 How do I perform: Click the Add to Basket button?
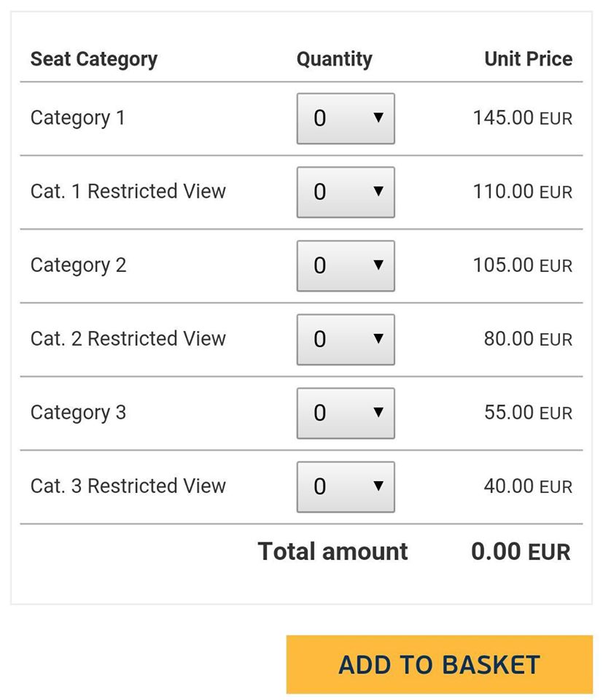(x=439, y=664)
